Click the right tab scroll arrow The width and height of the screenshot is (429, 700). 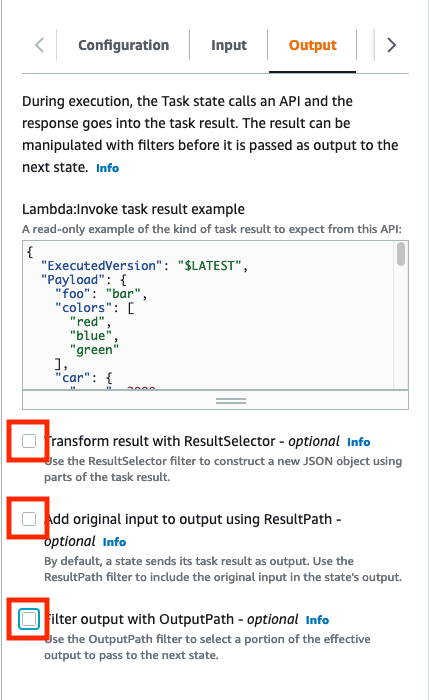tap(391, 45)
